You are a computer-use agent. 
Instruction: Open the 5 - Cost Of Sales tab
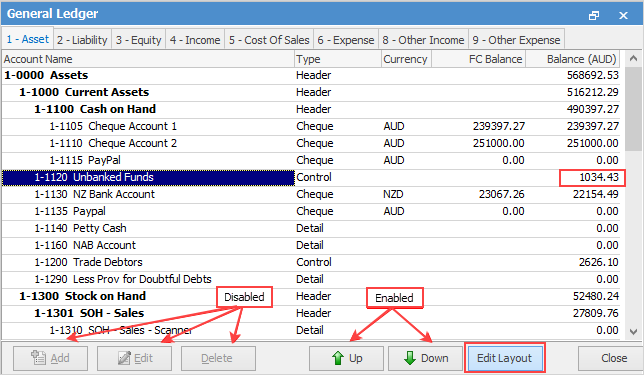tap(269, 40)
